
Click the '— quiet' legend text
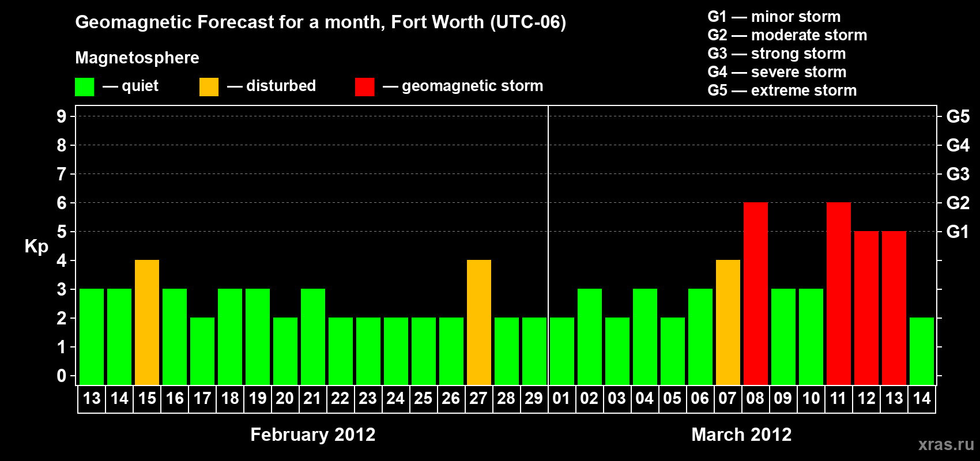click(x=130, y=86)
